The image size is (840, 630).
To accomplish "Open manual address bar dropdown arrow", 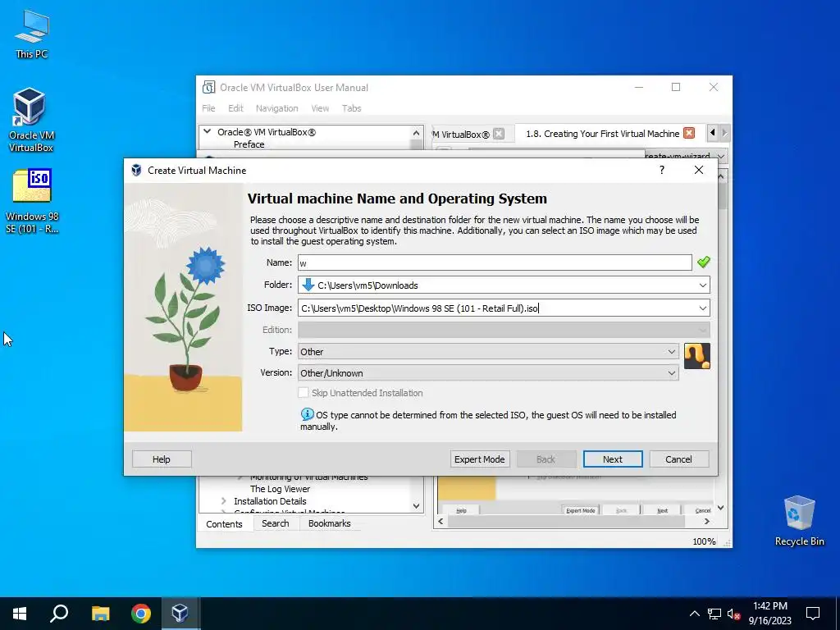I will click(x=720, y=156).
